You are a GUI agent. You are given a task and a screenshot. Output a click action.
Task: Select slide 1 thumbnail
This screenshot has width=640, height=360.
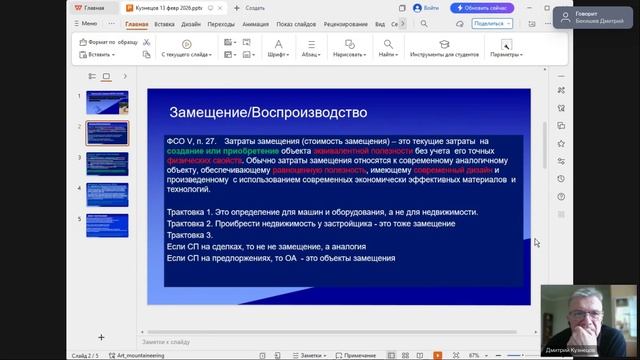107,102
